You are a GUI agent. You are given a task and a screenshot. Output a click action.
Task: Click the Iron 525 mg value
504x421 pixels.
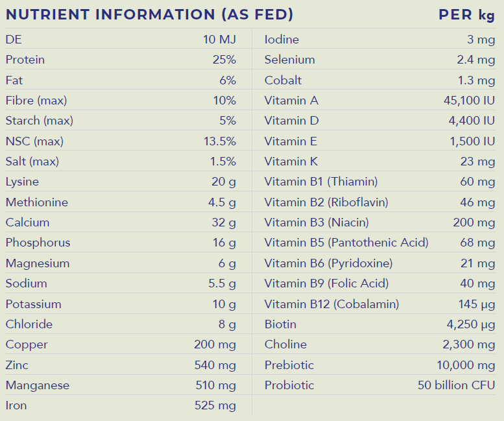click(x=215, y=406)
